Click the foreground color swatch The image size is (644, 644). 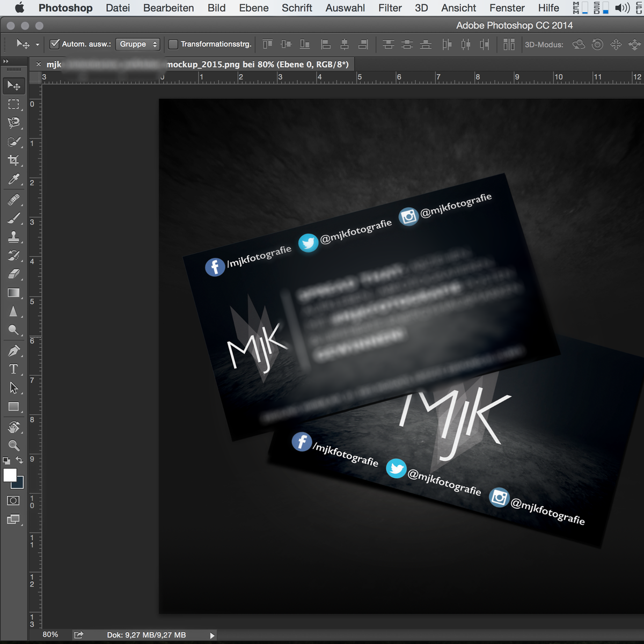click(9, 475)
